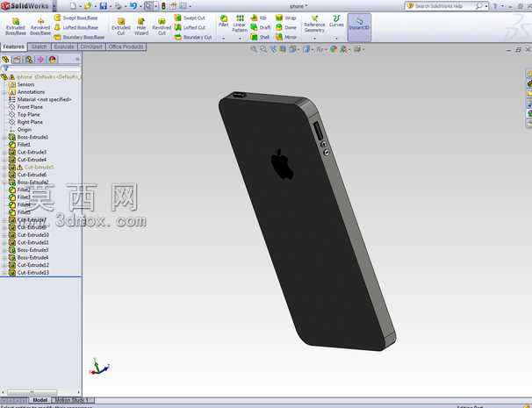The height and width of the screenshot is (408, 532).
Task: Click the feature tree horizontal scrollbar
Action: 32,392
